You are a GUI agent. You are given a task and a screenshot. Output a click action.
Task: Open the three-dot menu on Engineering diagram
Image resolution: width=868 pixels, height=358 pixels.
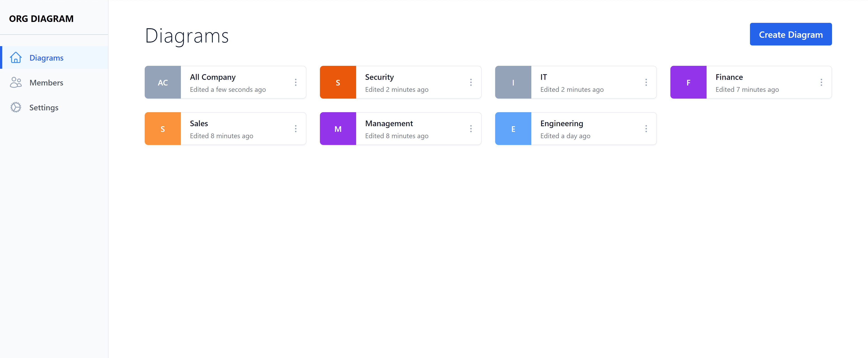[646, 128]
